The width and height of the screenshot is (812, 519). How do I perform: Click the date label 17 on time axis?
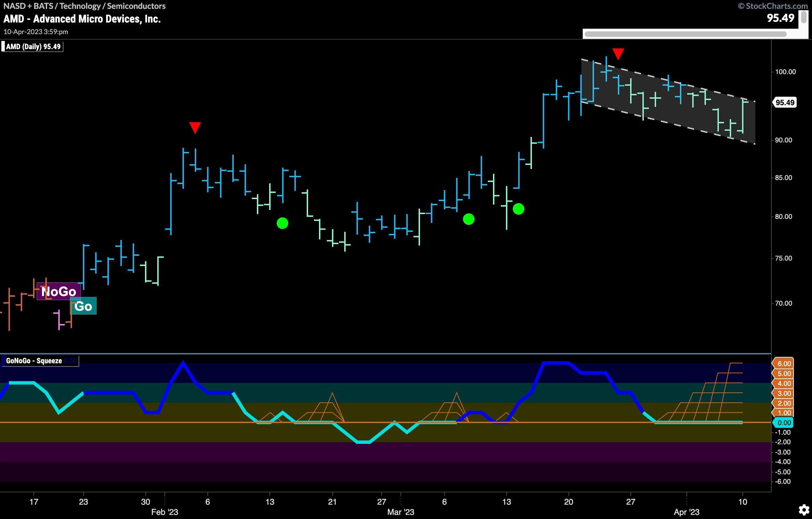point(34,502)
